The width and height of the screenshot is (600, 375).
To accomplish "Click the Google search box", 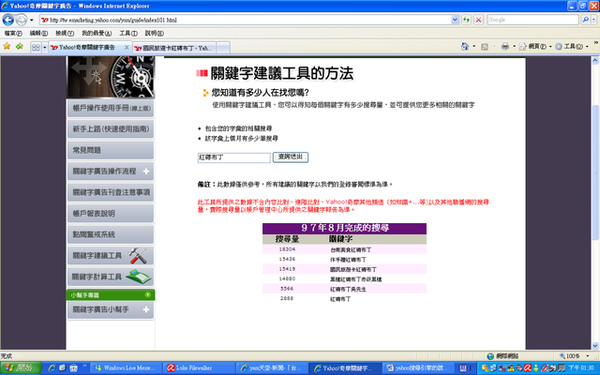I will click(532, 20).
